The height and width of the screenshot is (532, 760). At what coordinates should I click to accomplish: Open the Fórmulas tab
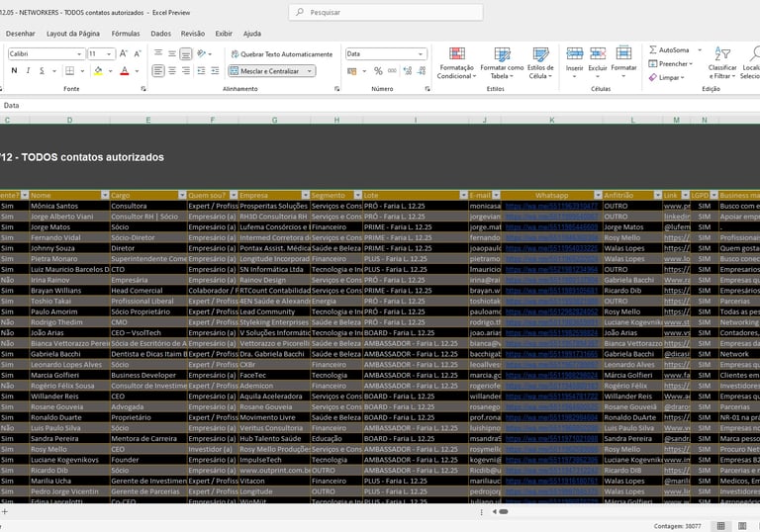[x=126, y=34]
